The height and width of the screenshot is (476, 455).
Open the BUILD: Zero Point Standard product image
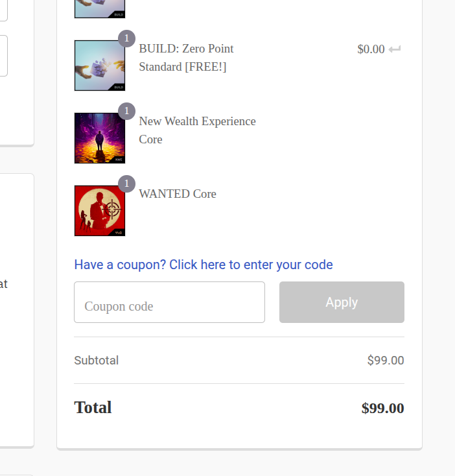click(100, 65)
